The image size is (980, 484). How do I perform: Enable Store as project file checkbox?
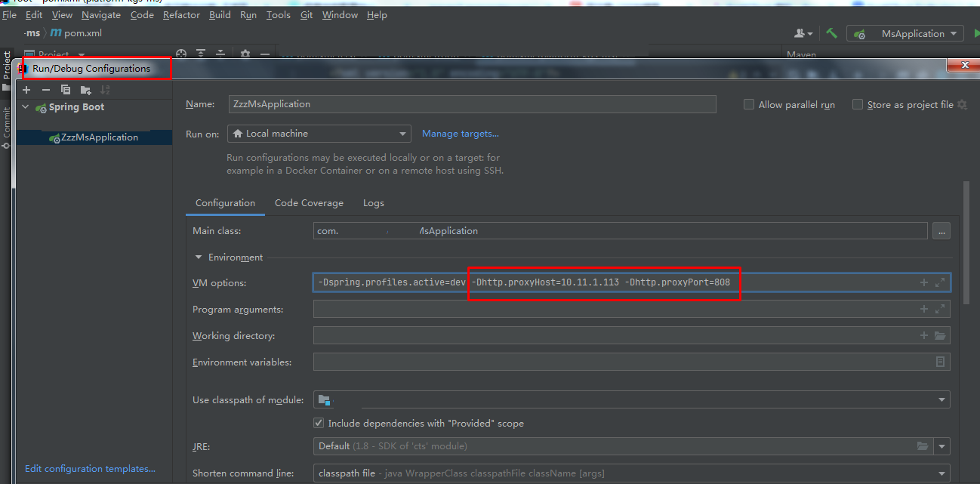(x=858, y=105)
